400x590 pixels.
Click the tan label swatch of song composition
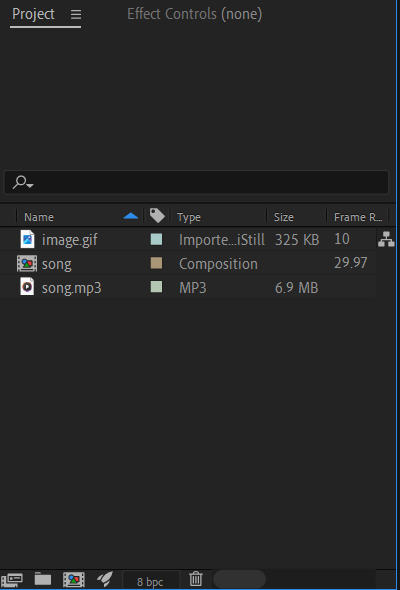click(x=156, y=263)
